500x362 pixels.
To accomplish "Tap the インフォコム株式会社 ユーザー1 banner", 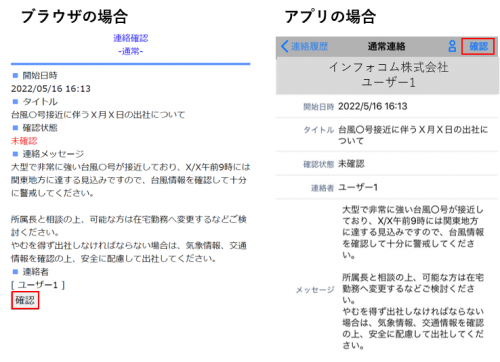I will coord(387,75).
